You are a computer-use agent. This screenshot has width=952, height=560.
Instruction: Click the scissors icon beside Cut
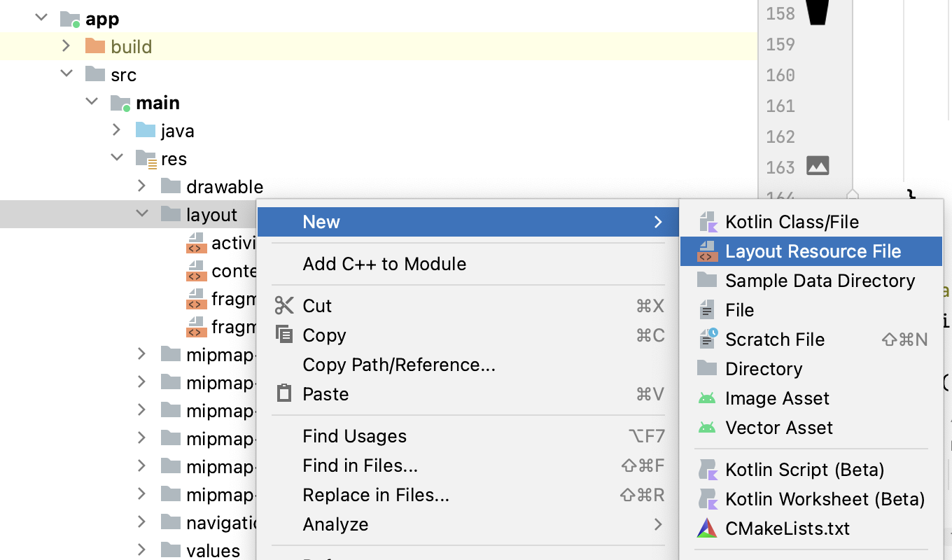click(284, 305)
